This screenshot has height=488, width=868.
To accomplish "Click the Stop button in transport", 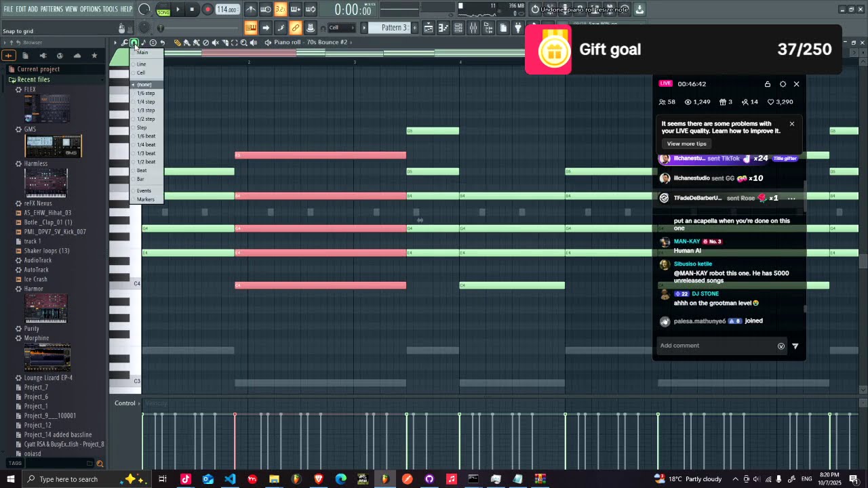I will [192, 9].
